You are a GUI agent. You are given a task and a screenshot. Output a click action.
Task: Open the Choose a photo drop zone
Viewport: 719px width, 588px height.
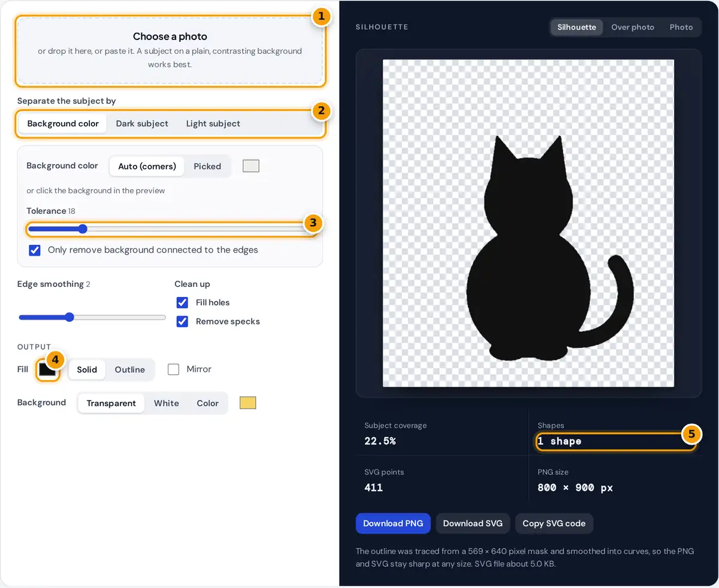(170, 50)
